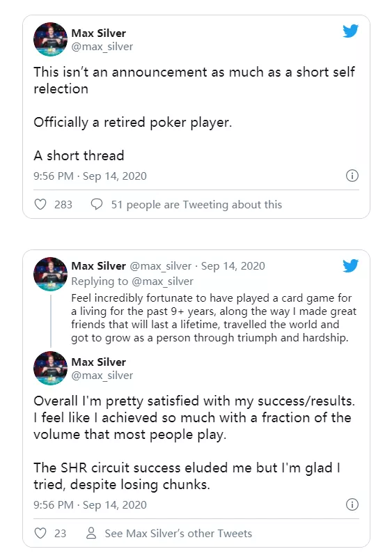
Task: Open '51 people are Tweeting about this'
Action: click(x=196, y=205)
